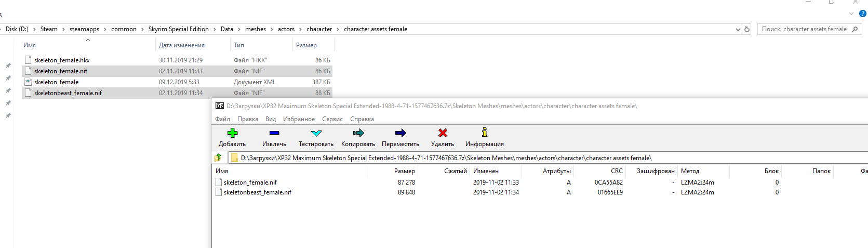Click the Test (Тестировать) check icon

click(316, 133)
